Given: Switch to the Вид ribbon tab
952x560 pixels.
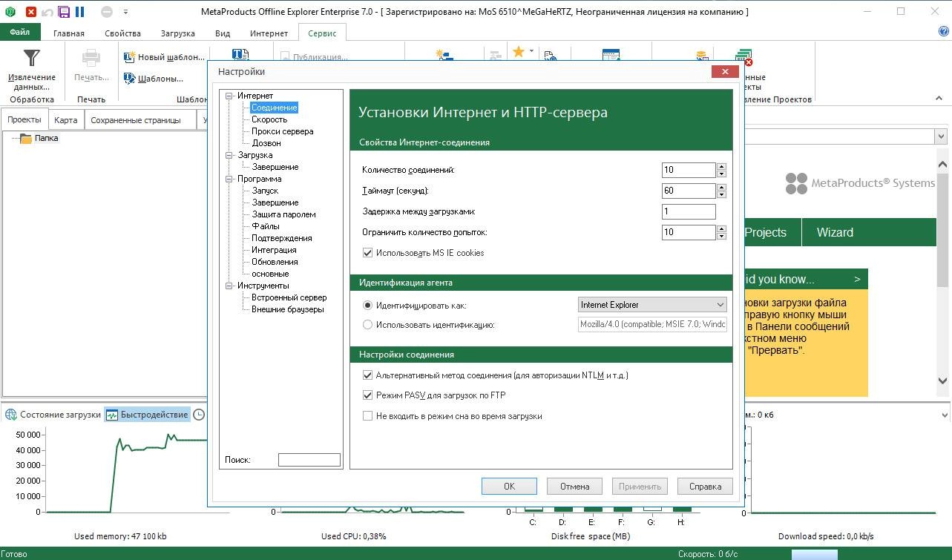Looking at the screenshot, I should coord(223,33).
